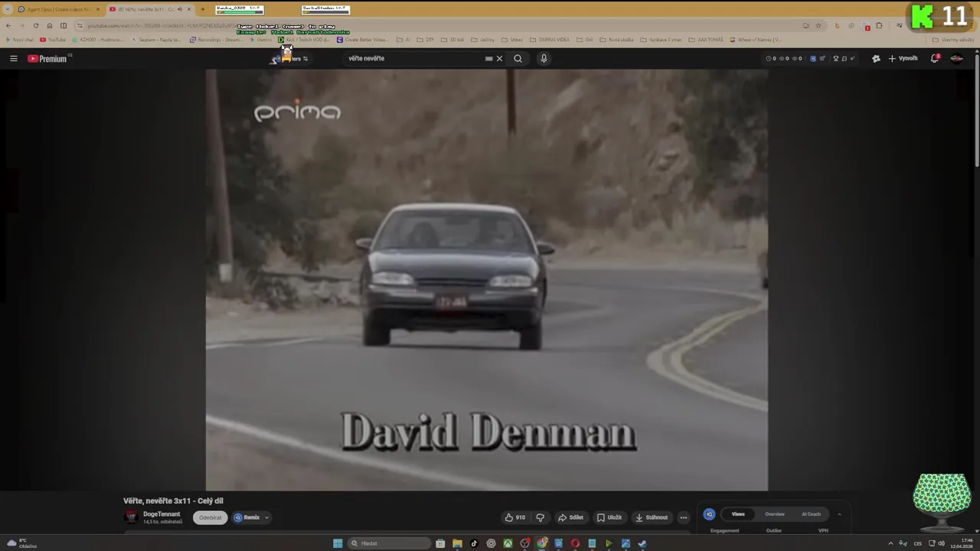Open the AAA TOMÁŠ bookmarks folder
The height and width of the screenshot is (551, 980).
click(x=705, y=40)
